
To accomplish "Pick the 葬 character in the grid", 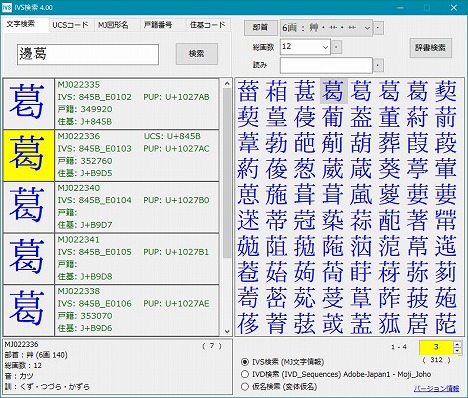I will click(x=389, y=143).
